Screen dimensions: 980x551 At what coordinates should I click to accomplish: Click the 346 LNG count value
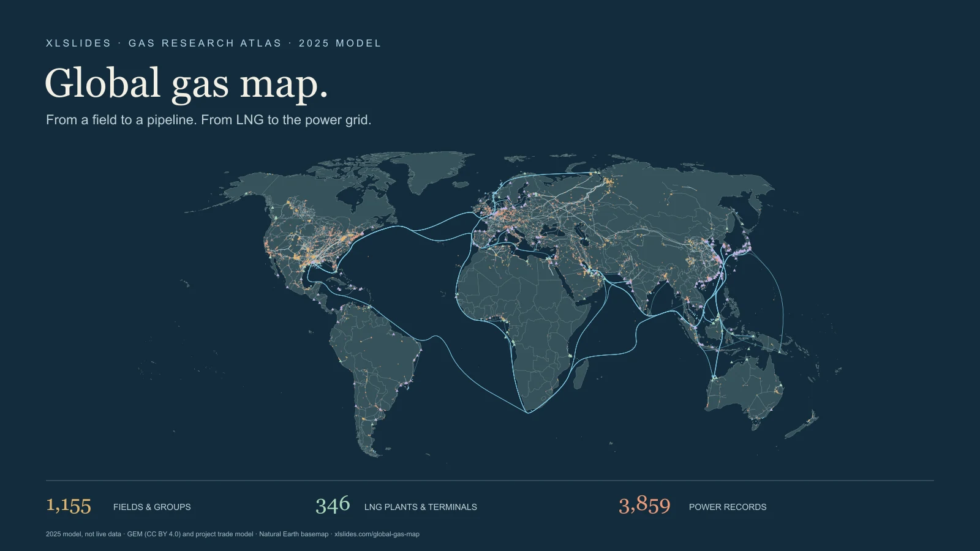click(x=333, y=505)
